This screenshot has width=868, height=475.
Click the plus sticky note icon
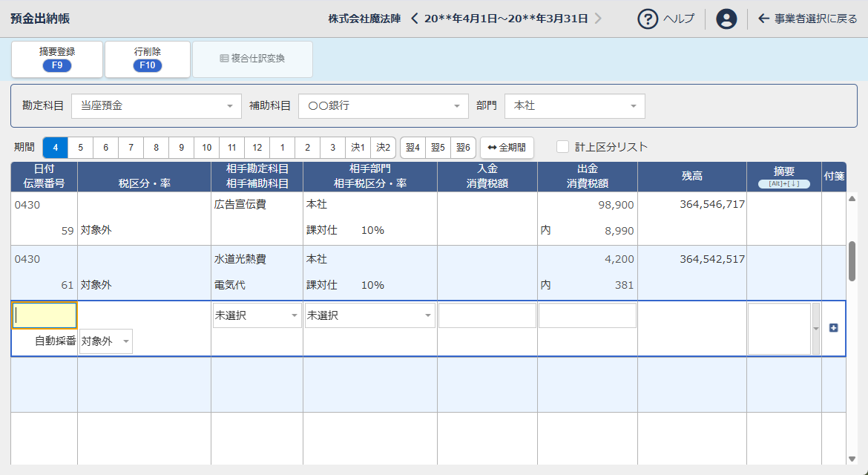pos(833,328)
